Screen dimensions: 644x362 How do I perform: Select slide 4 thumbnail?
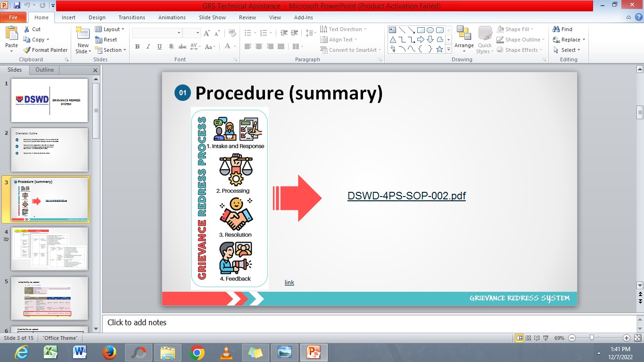50,249
